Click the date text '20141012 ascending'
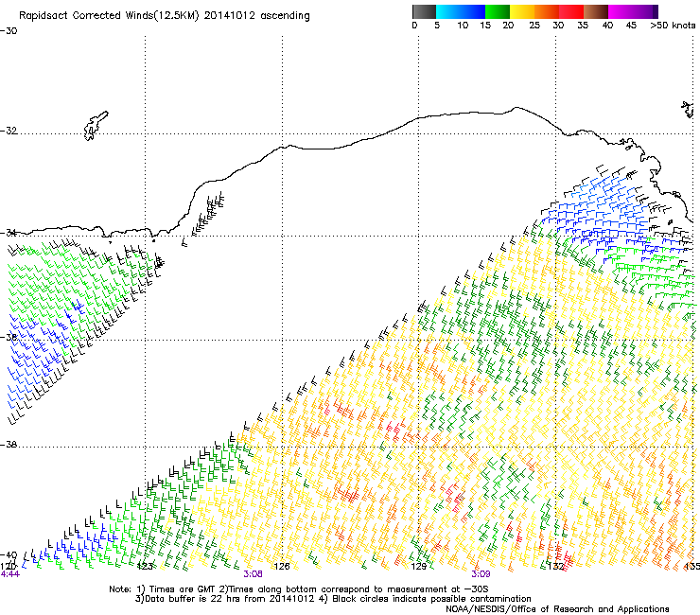 click(x=256, y=16)
